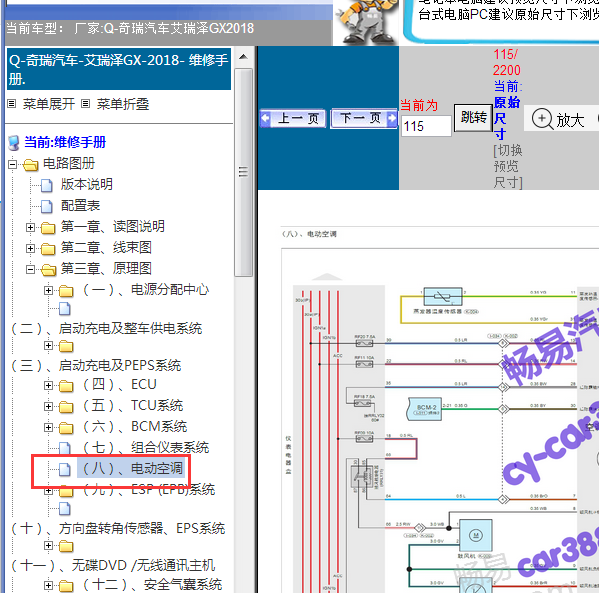Collapse the 电路图册 tree node
This screenshot has height=593, width=599.
coord(13,164)
